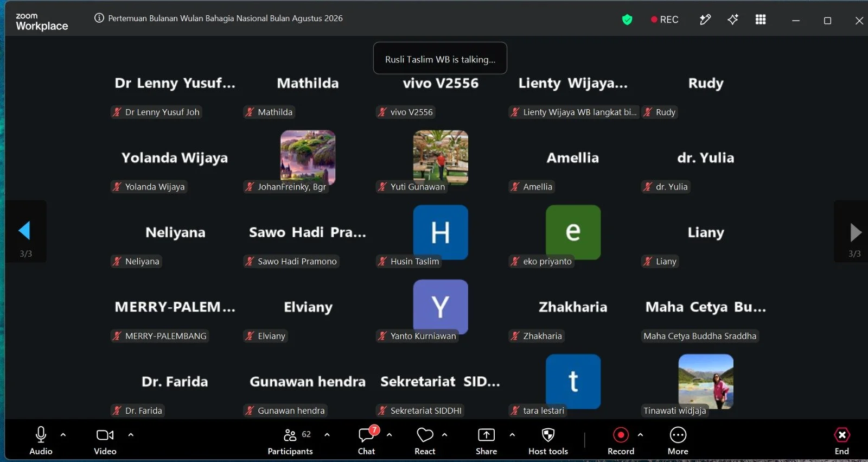Screen dimensions: 868x462
Task: Expand the Audio options arrow
Action: click(x=63, y=435)
